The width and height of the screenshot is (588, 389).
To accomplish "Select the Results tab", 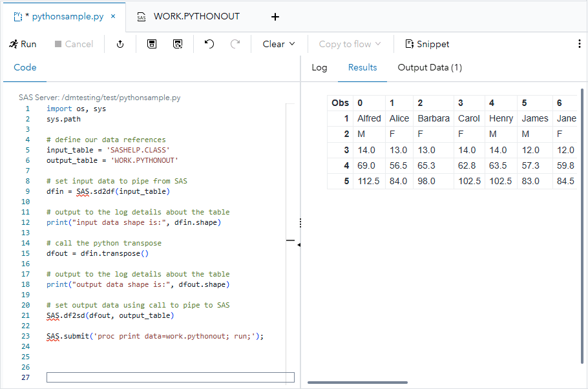I will tap(362, 68).
